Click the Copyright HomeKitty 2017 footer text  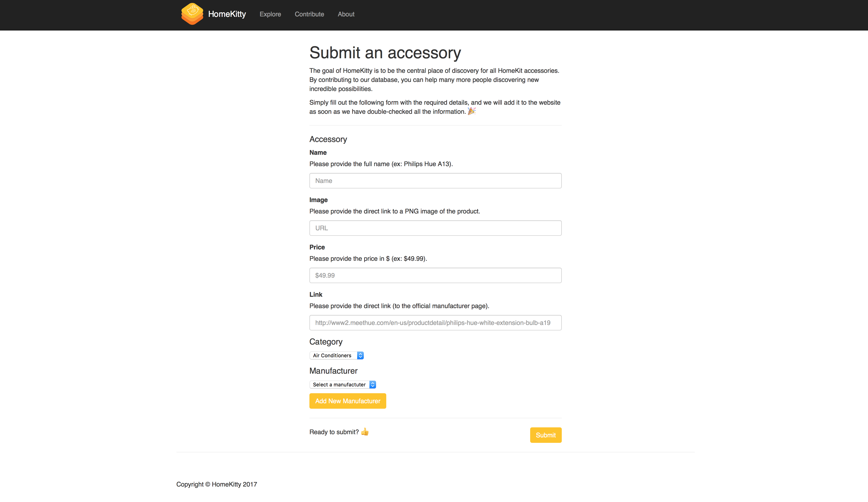coord(217,484)
